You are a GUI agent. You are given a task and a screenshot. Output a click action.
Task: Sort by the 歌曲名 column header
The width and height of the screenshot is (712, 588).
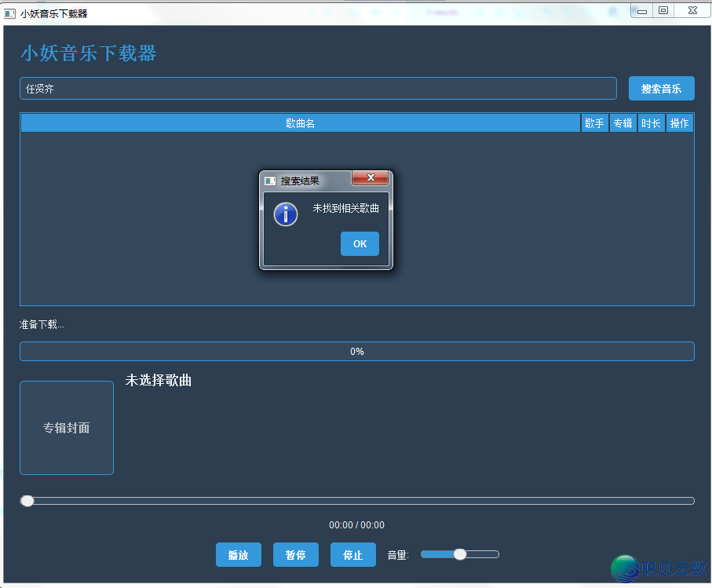pyautogui.click(x=300, y=123)
